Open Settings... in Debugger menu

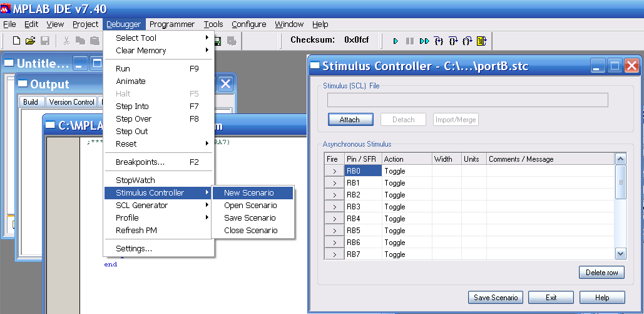(x=158, y=249)
